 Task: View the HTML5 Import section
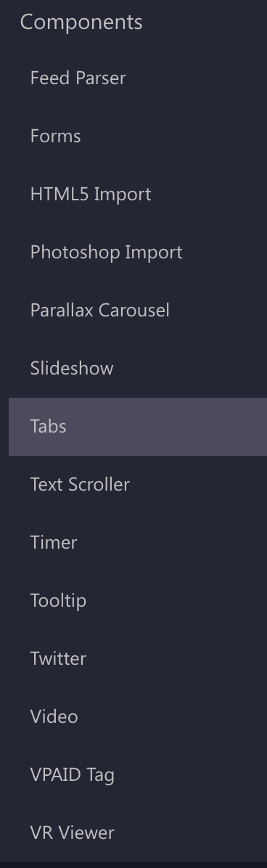[x=137, y=195]
